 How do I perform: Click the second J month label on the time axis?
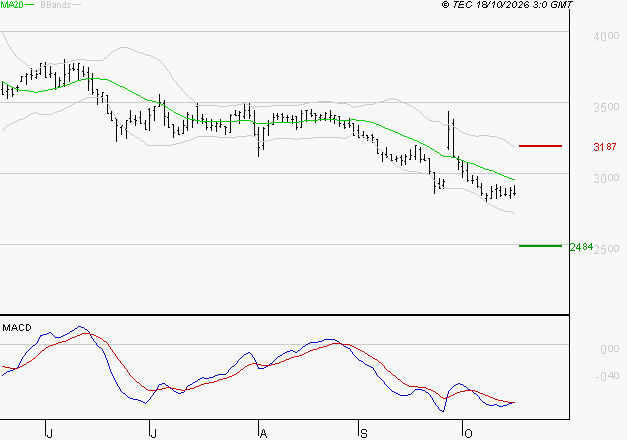point(153,434)
